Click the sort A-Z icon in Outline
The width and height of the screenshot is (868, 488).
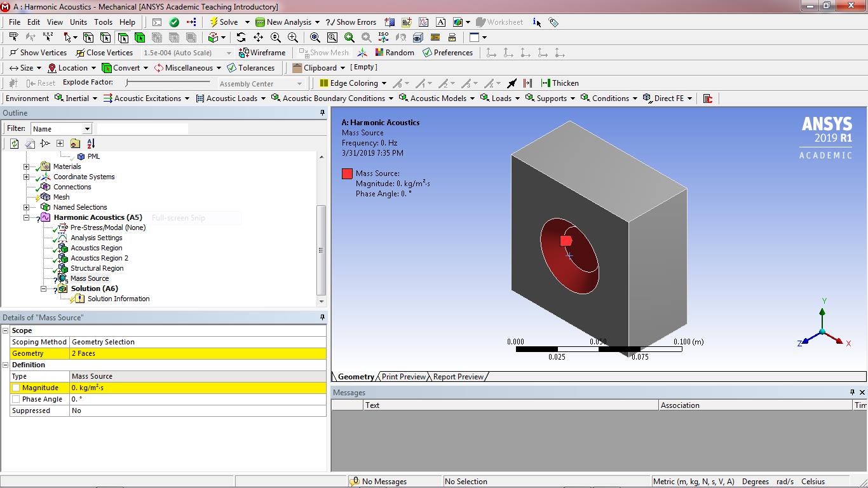(91, 144)
